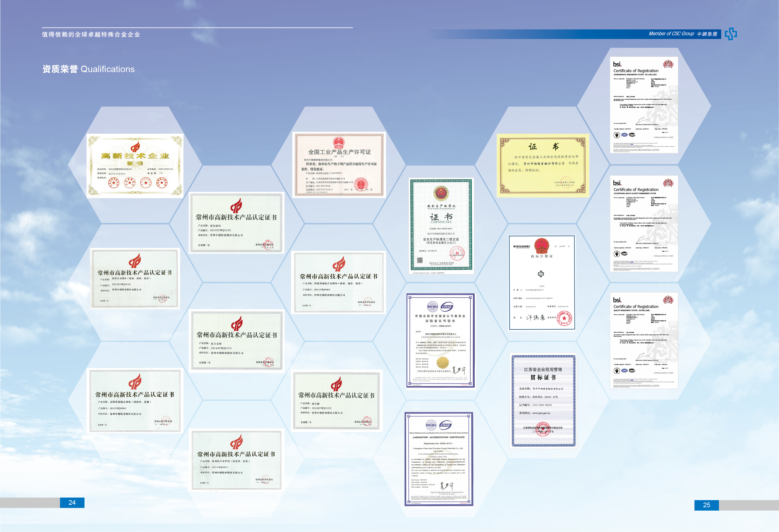Click the page number 24
This screenshot has width=779, height=532.
(x=72, y=503)
